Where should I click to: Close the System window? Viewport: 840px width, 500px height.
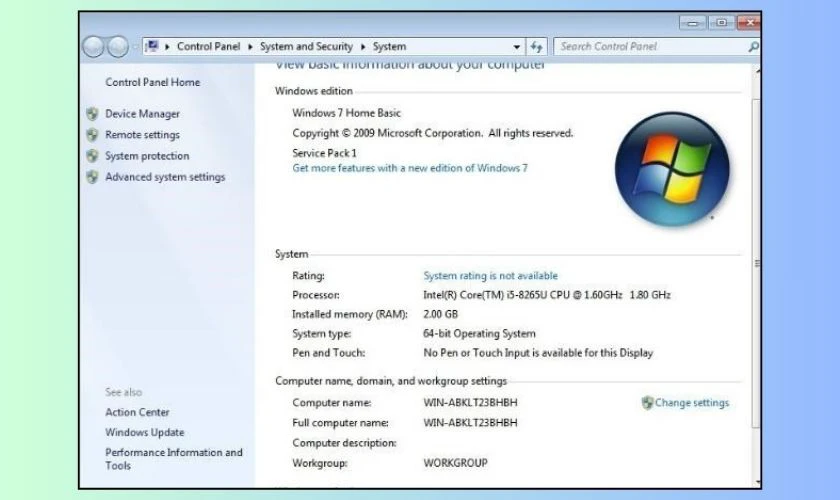click(x=749, y=23)
